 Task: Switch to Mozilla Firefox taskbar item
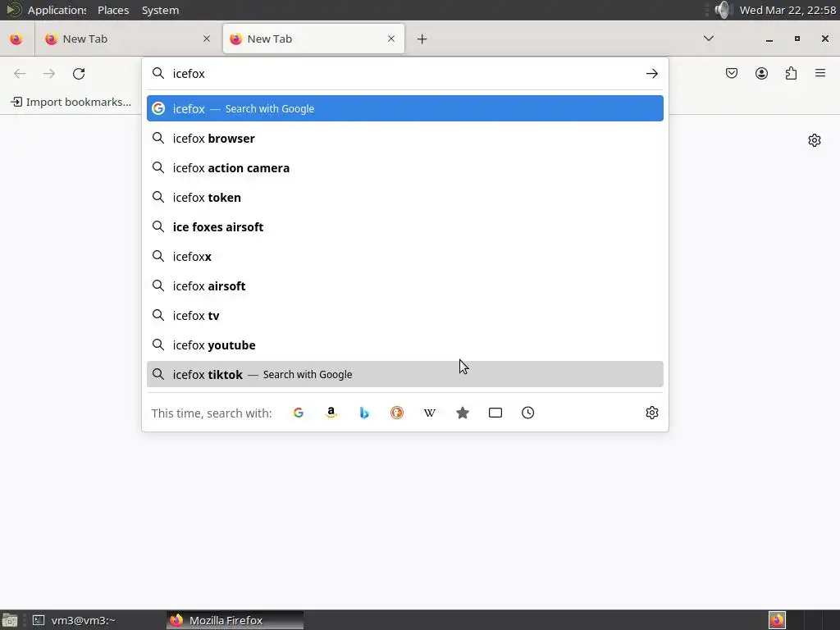point(235,620)
